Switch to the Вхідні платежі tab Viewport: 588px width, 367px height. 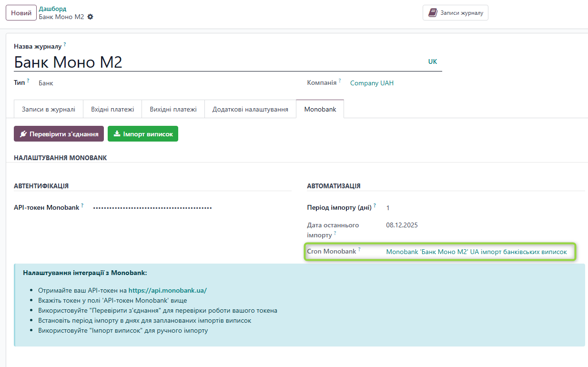pyautogui.click(x=113, y=109)
